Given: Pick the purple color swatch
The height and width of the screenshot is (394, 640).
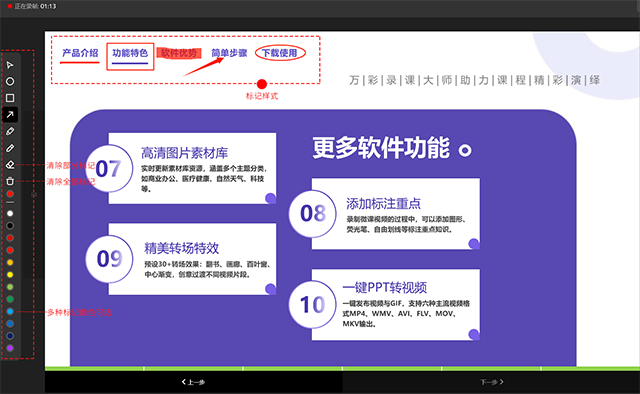Looking at the screenshot, I should point(10,348).
